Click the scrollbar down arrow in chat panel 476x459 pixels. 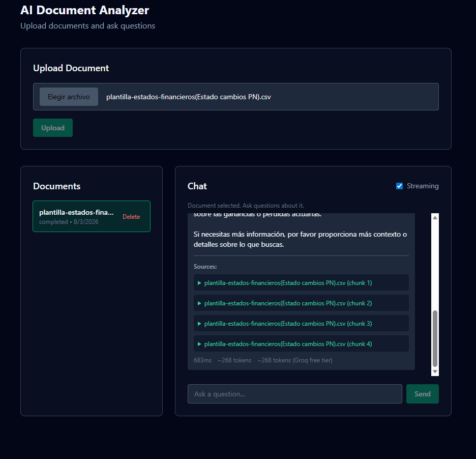pyautogui.click(x=435, y=372)
